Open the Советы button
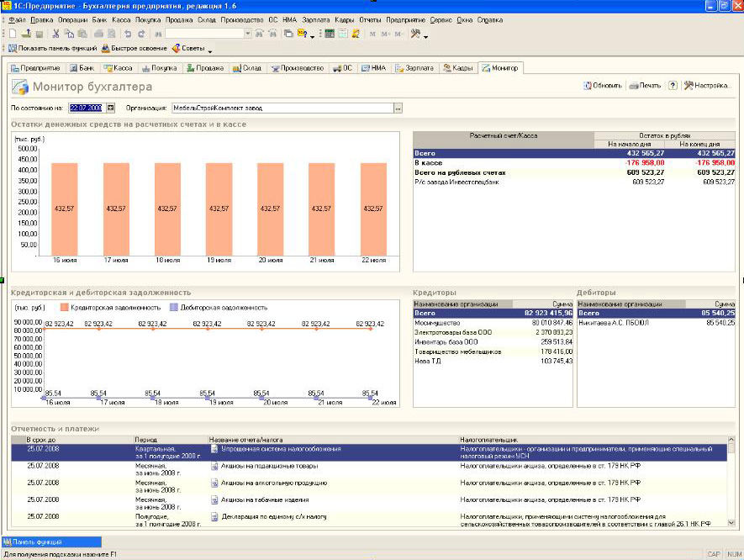The image size is (744, 560). (x=188, y=49)
